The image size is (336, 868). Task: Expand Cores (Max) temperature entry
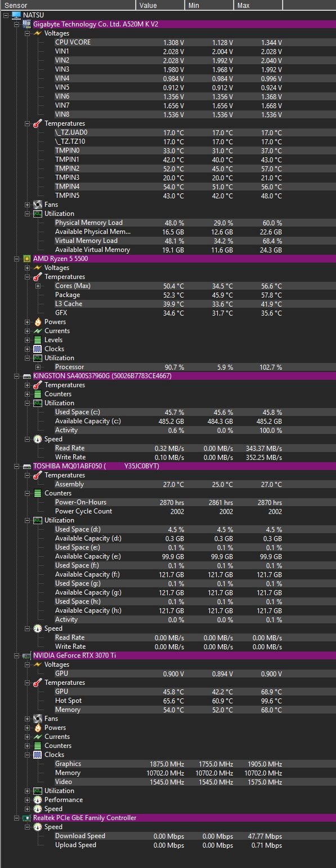(x=38, y=286)
